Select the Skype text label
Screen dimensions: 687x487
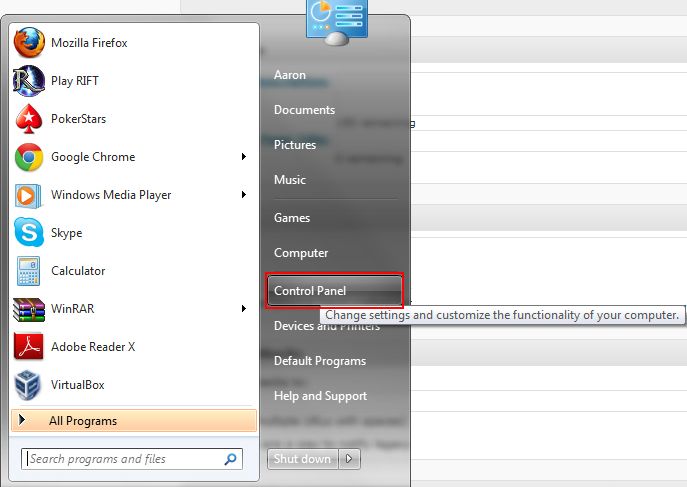point(66,233)
